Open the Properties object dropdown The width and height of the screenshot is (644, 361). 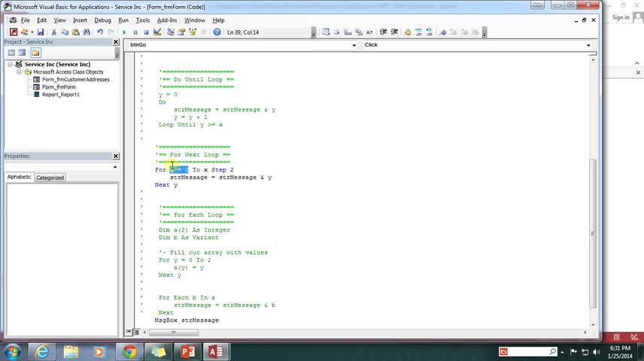[115, 167]
